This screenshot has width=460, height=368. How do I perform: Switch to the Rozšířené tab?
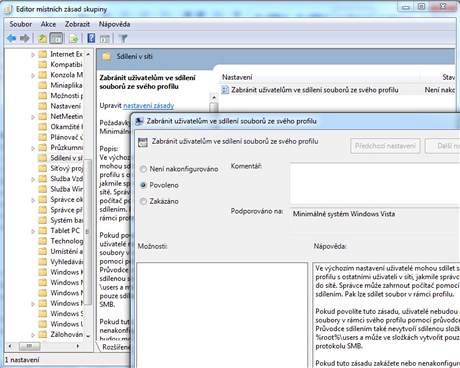pyautogui.click(x=116, y=347)
